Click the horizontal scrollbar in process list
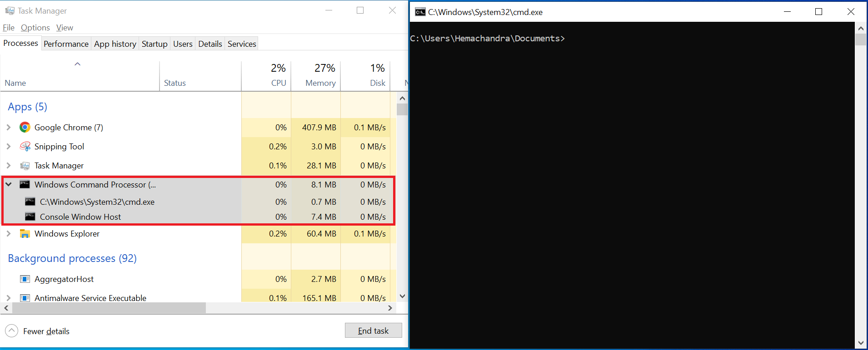 pos(109,308)
